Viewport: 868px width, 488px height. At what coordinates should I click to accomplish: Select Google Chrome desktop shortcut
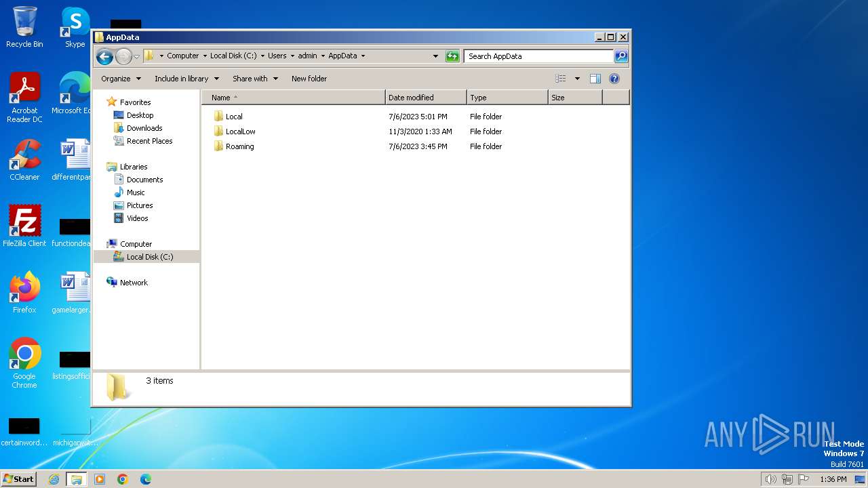click(x=24, y=363)
